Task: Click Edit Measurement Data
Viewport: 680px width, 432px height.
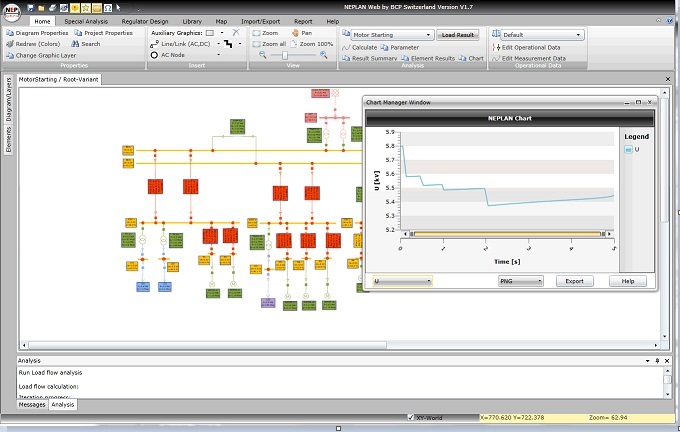Action: [x=529, y=58]
